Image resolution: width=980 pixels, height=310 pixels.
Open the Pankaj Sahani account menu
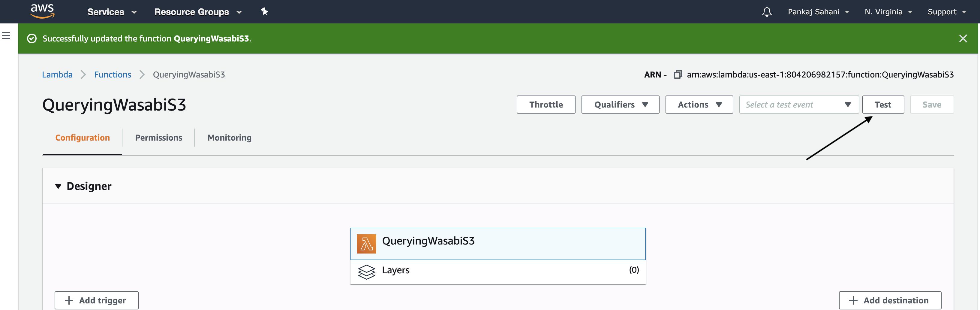818,12
